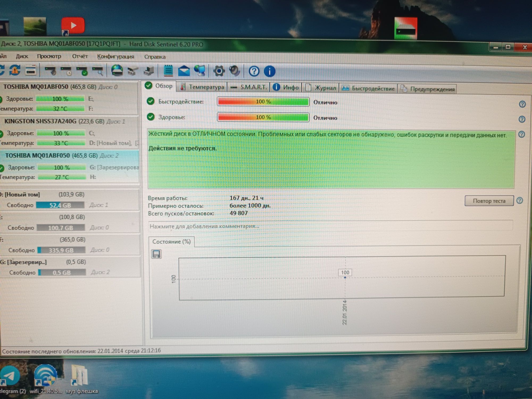532x399 pixels.
Task: Click the status bar last update text
Action: tap(81, 351)
